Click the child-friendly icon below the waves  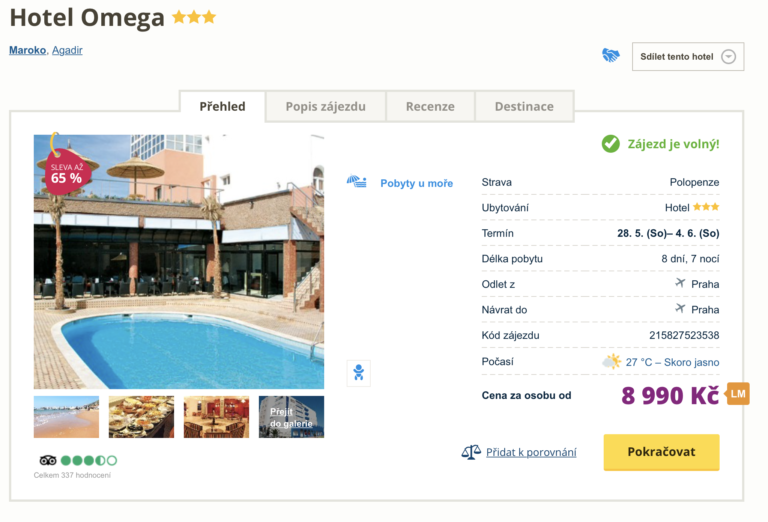pyautogui.click(x=358, y=373)
